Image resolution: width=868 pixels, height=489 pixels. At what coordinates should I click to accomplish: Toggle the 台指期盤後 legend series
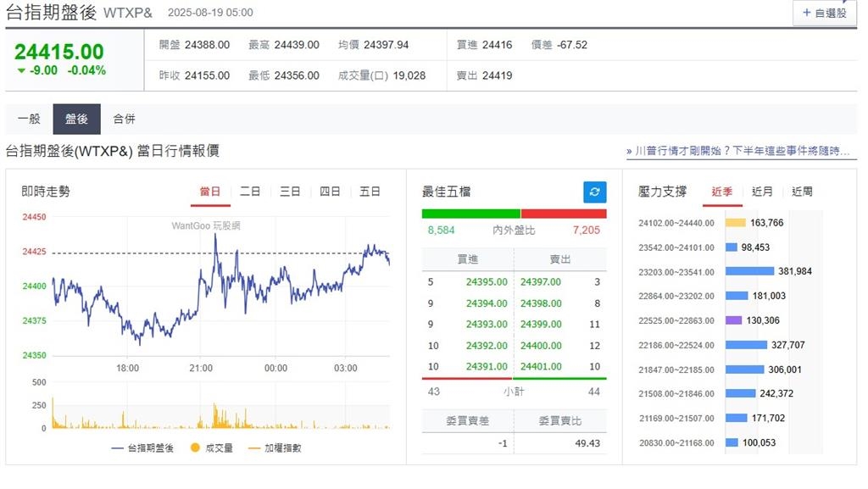click(x=142, y=447)
